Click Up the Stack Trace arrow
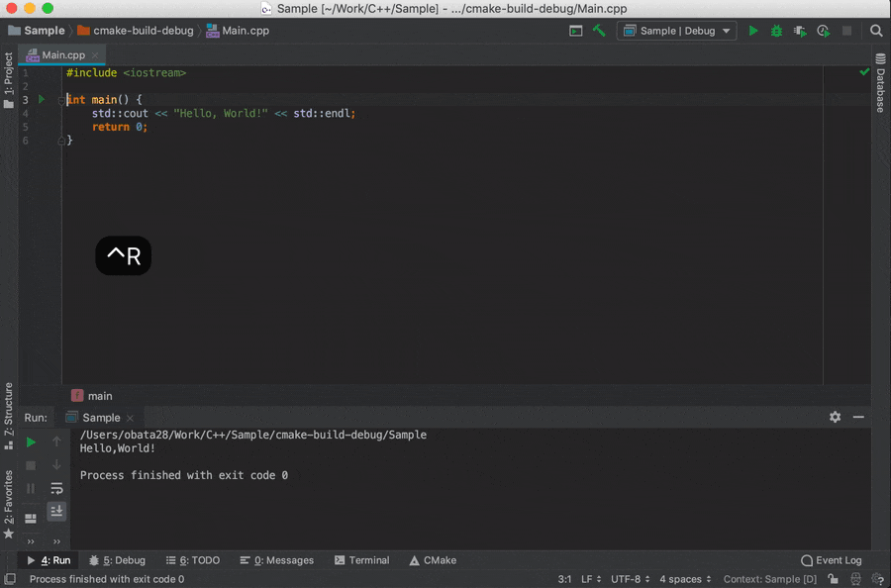Screen dimensions: 891x588 pos(56,441)
